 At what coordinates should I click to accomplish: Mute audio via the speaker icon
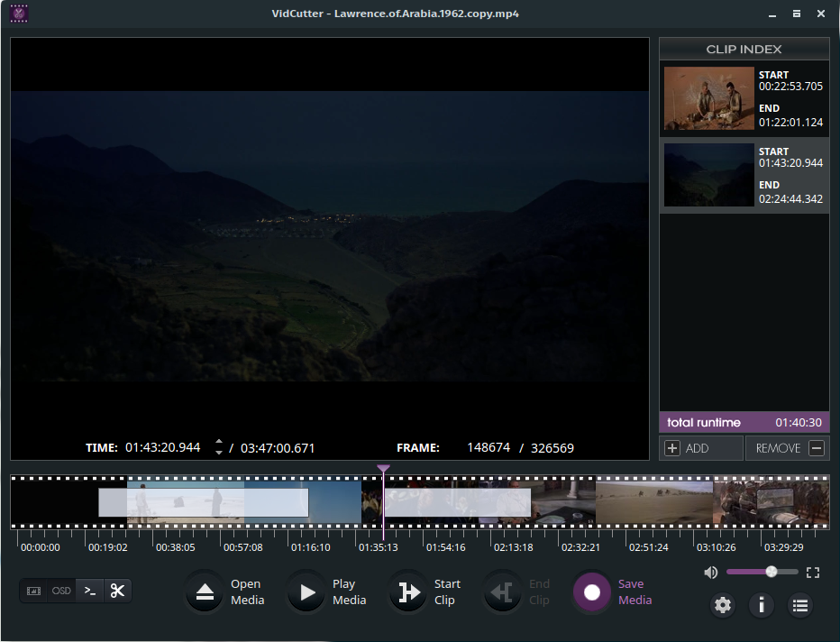(x=711, y=573)
